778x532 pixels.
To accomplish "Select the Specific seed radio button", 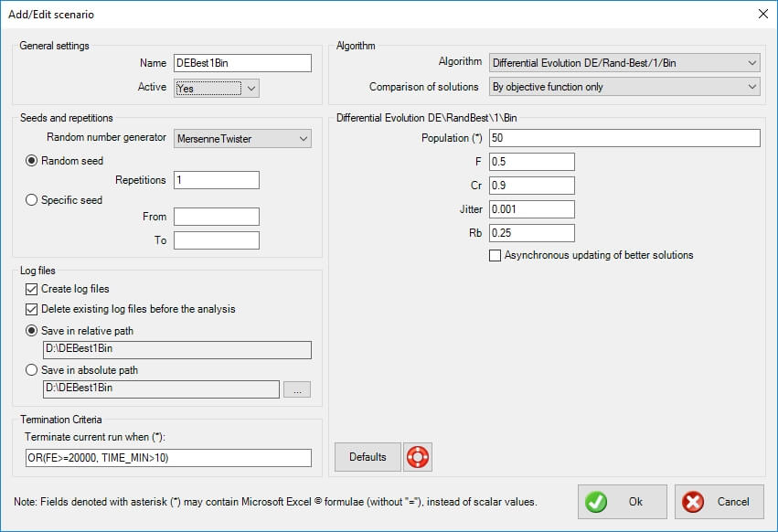I will click(32, 200).
